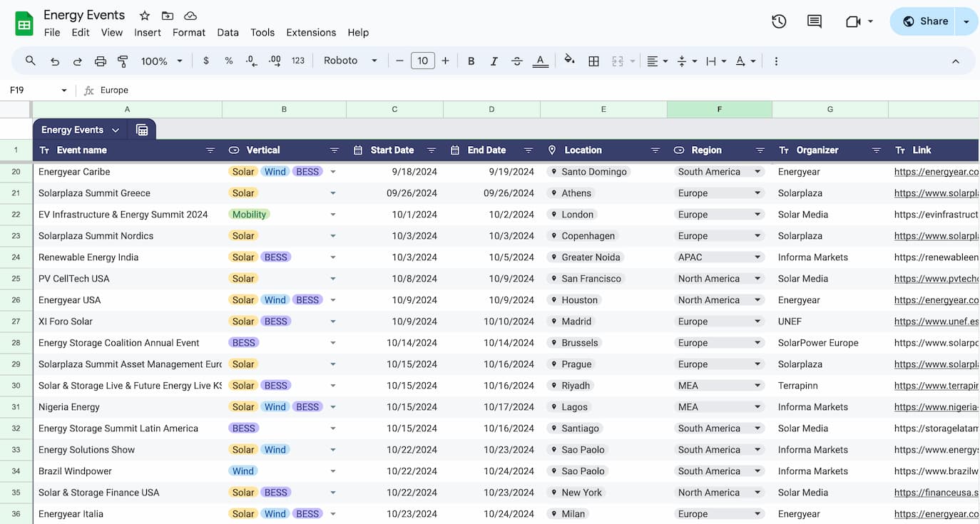Open version history clock icon

pos(779,21)
